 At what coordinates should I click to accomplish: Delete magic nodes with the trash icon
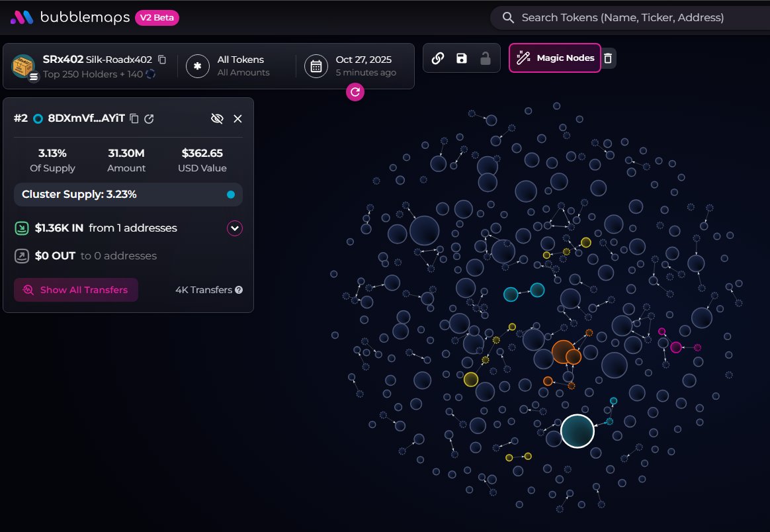(x=609, y=58)
